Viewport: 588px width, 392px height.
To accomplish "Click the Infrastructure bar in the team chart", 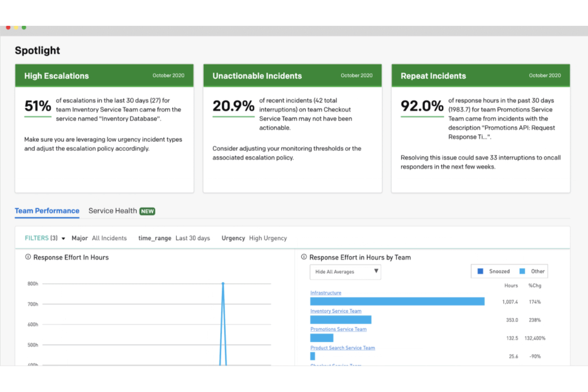I will 397,301.
